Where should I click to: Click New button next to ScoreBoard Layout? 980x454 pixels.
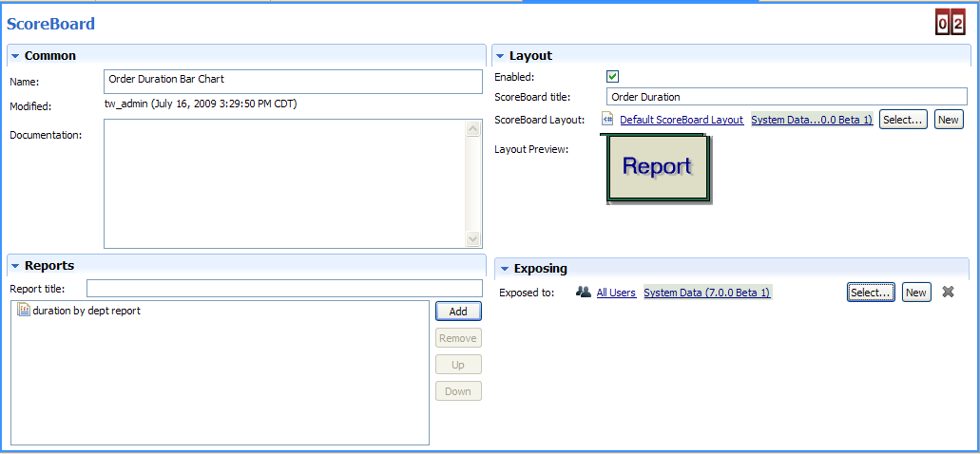click(x=948, y=120)
